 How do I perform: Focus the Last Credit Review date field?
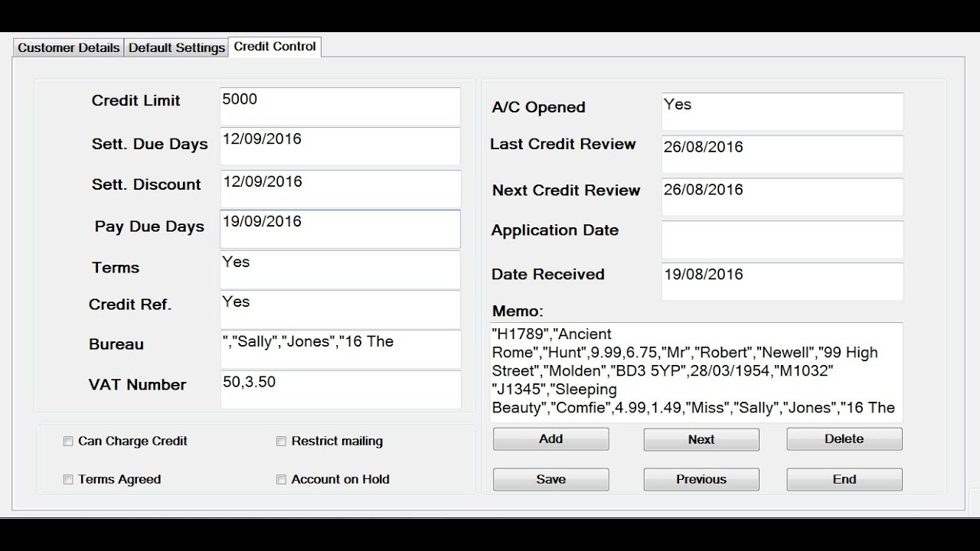[x=782, y=155]
